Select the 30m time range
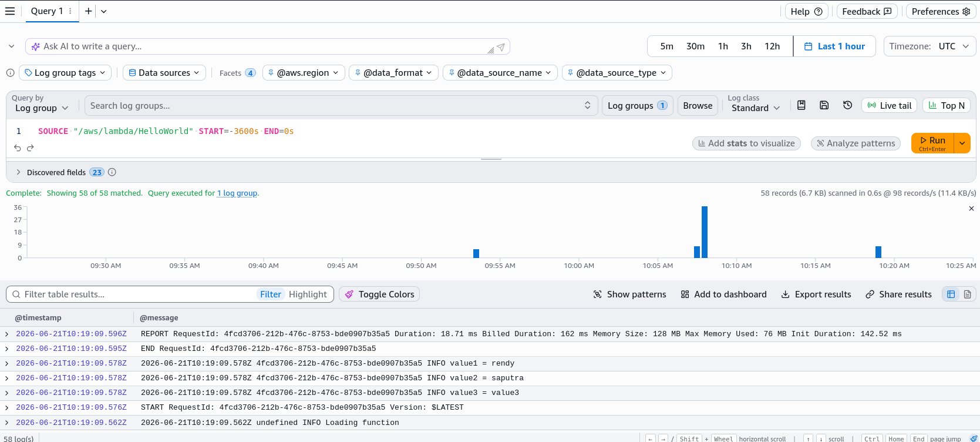 point(696,46)
